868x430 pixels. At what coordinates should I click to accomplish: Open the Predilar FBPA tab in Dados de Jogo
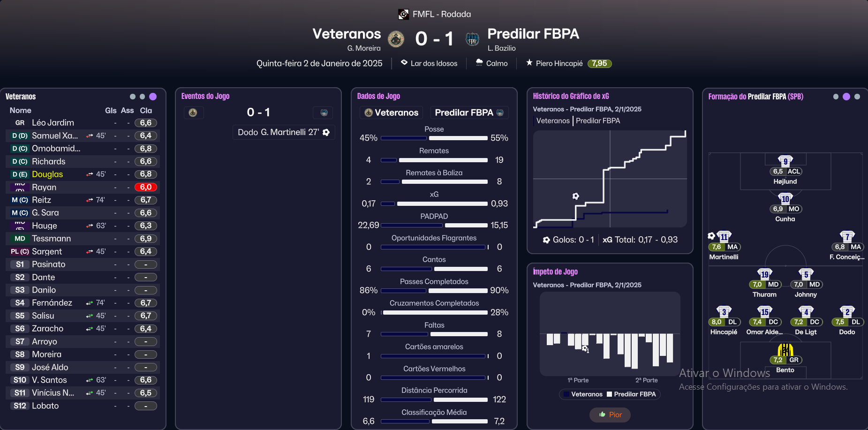469,113
